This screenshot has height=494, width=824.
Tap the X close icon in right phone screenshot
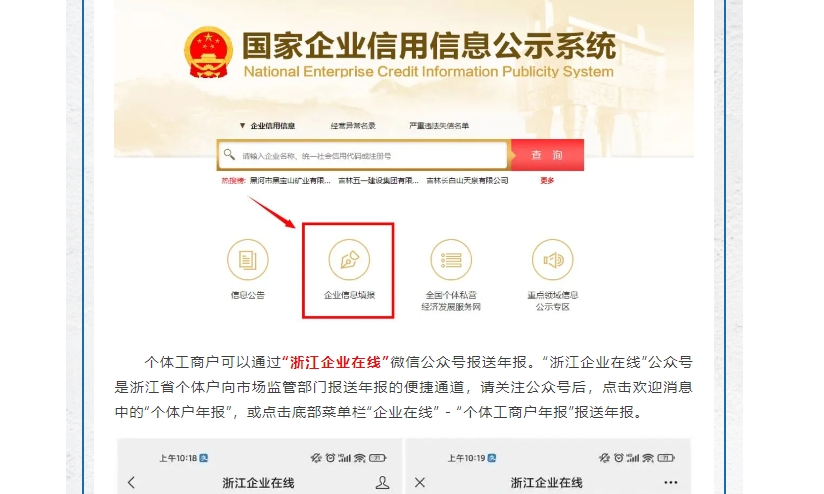419,482
